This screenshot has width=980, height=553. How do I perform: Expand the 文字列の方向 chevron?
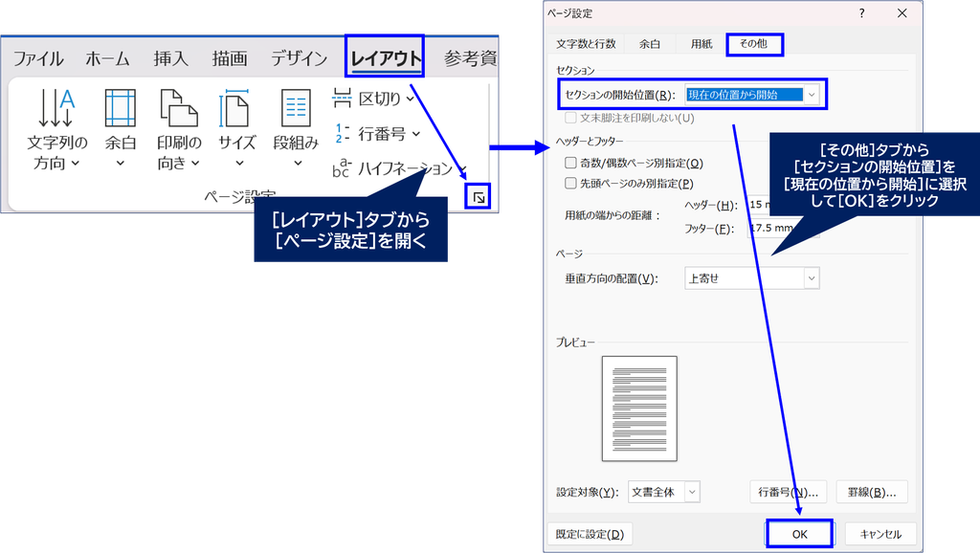(x=76, y=163)
